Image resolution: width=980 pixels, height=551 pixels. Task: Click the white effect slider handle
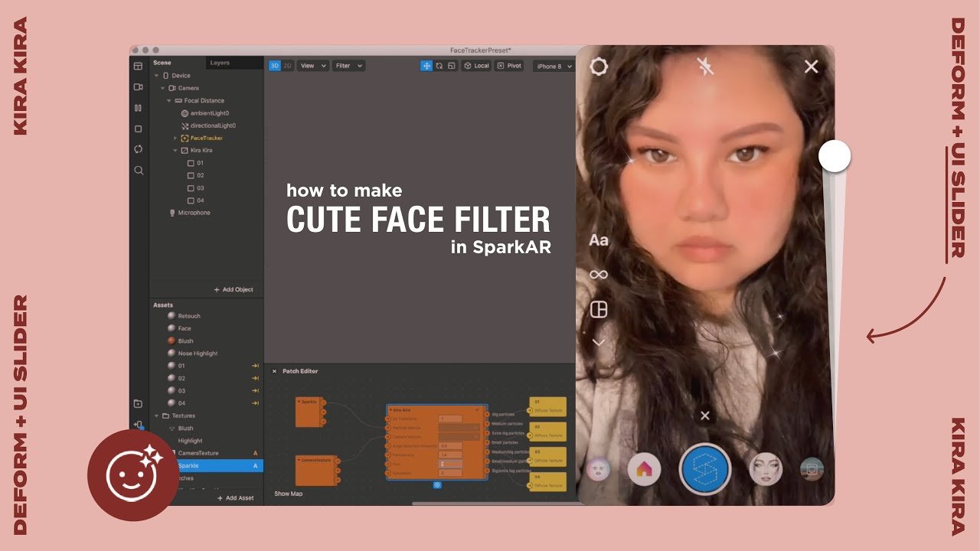click(x=835, y=156)
